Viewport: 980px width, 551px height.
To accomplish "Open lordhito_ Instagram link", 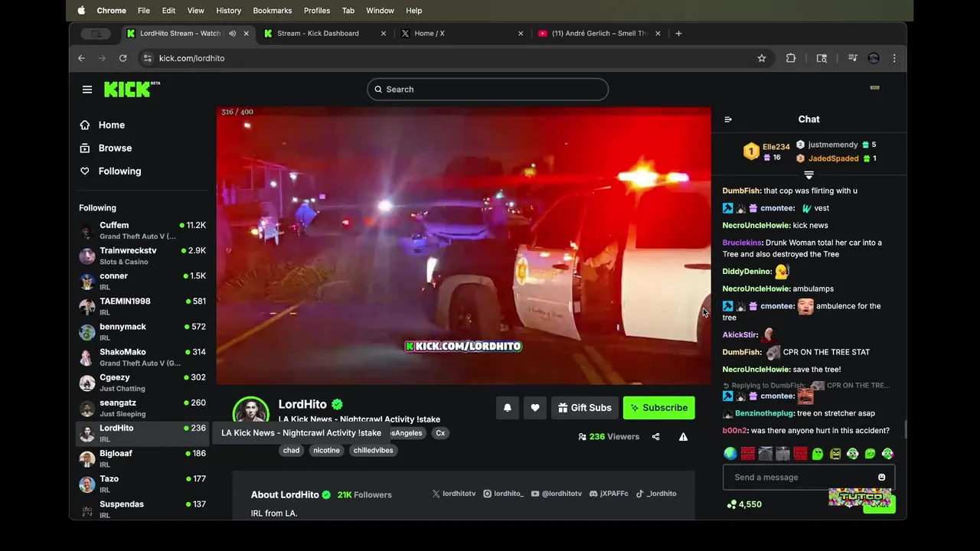I will 503,494.
